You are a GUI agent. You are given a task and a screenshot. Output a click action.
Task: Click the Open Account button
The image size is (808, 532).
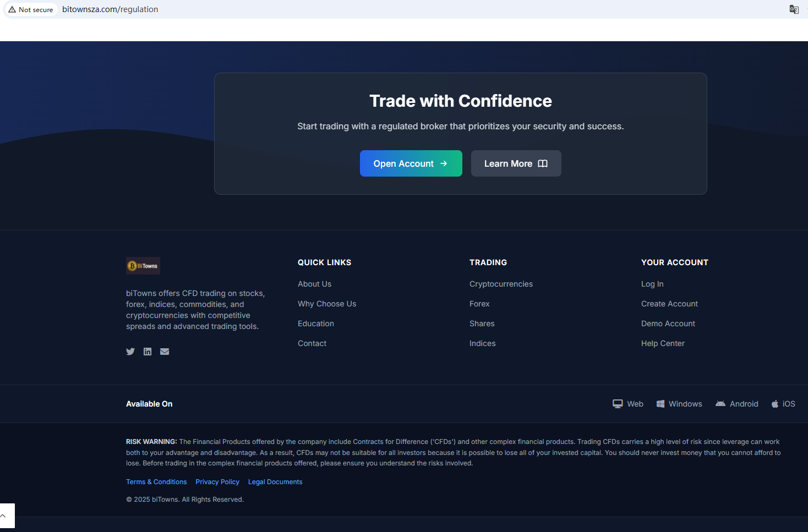411,163
